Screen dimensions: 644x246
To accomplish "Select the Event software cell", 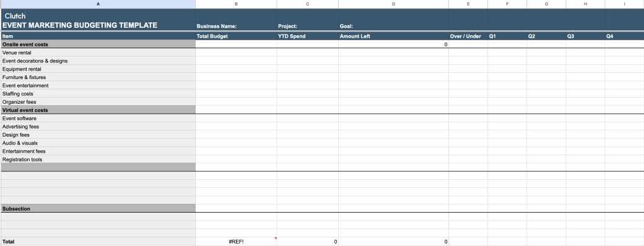I will click(x=98, y=118).
